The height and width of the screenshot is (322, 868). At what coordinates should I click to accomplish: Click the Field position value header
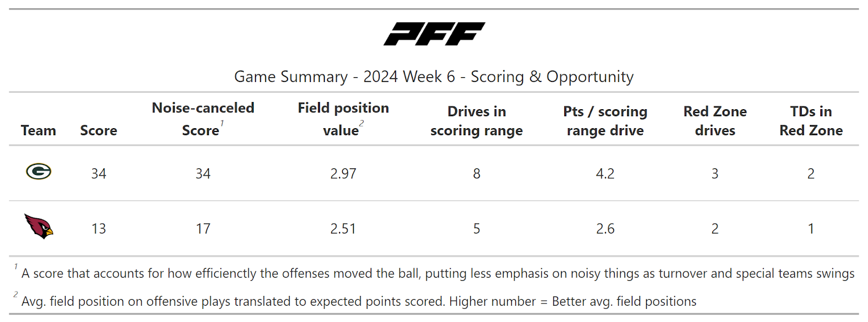(x=343, y=119)
